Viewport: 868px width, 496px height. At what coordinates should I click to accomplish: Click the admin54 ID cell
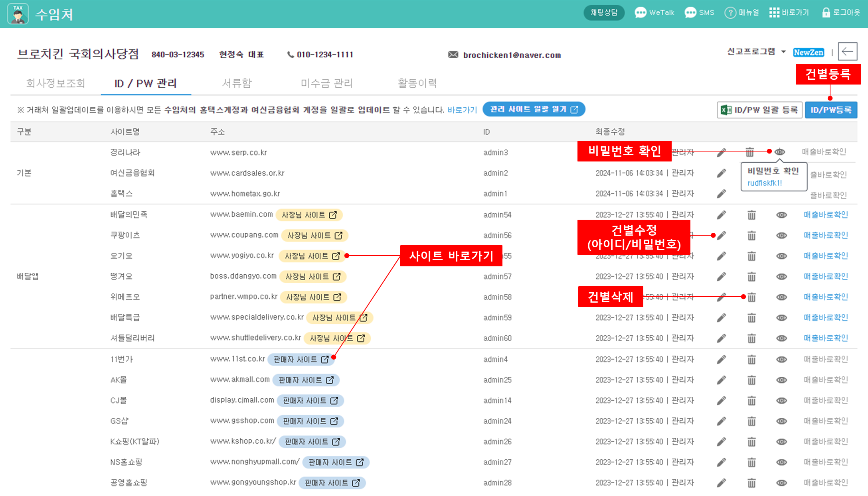click(497, 215)
